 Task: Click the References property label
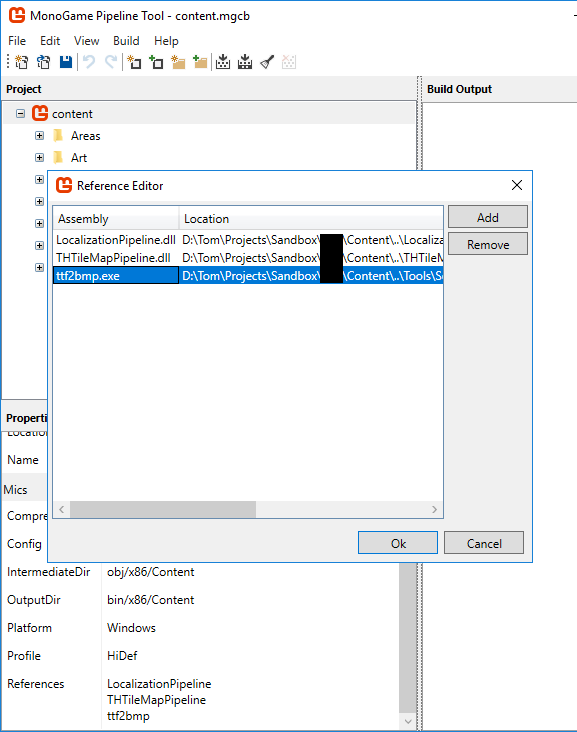click(x=35, y=684)
